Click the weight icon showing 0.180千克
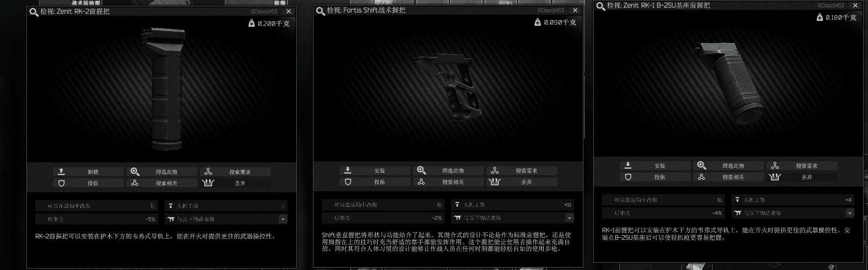This screenshot has width=868, height=270. [x=820, y=17]
